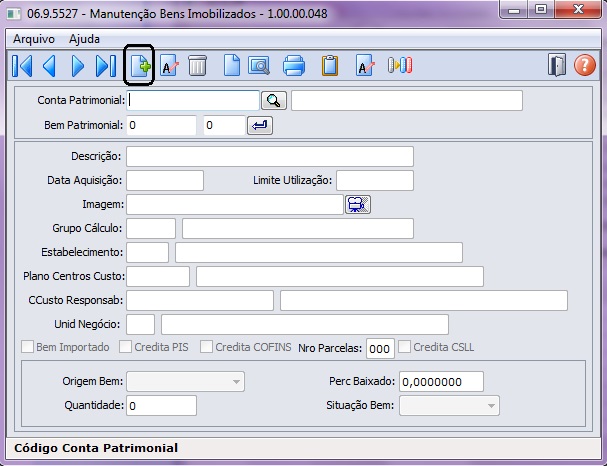Click the second edit icon in toolbar
Screen dimensions: 607x466
click(x=365, y=65)
